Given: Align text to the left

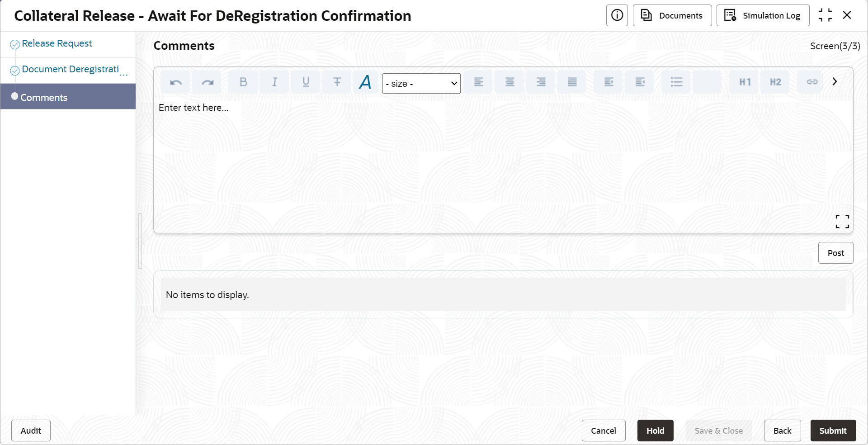Looking at the screenshot, I should point(478,82).
